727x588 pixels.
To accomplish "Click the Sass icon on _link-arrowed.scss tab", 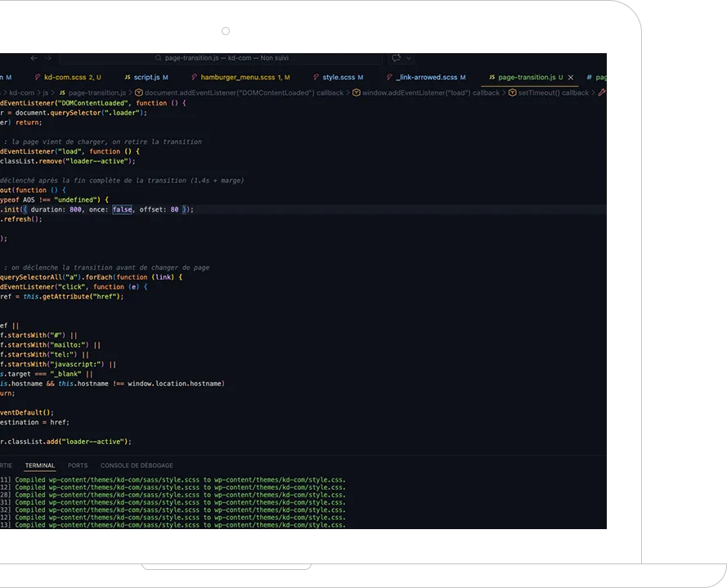I will pos(388,78).
